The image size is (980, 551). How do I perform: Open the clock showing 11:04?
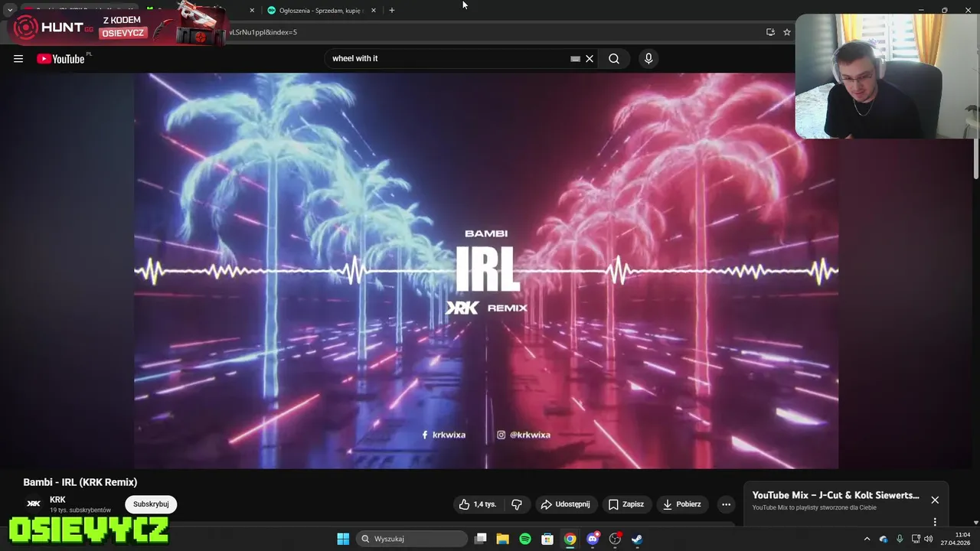(955, 539)
